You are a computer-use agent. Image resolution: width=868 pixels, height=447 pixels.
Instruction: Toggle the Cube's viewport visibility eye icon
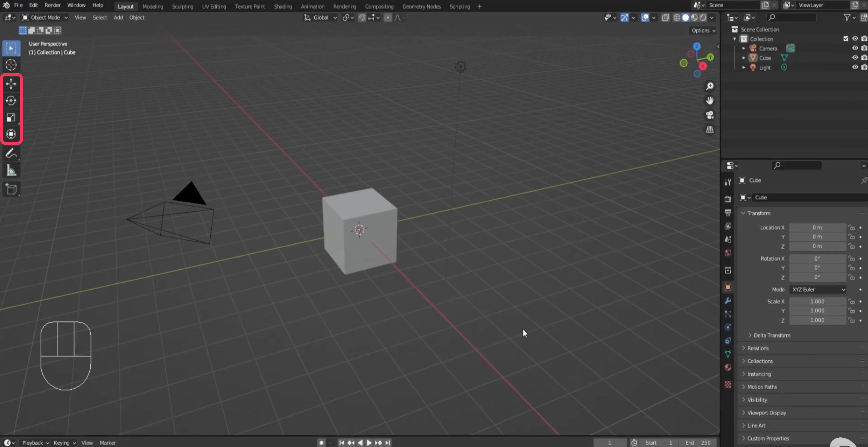(x=855, y=58)
